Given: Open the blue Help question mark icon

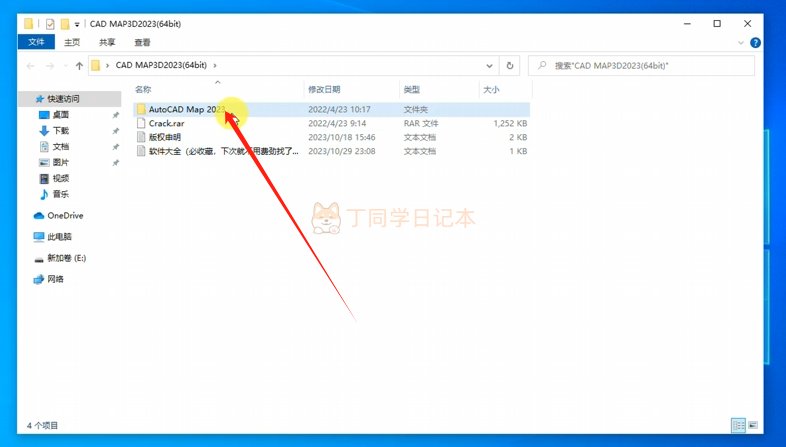Looking at the screenshot, I should pyautogui.click(x=755, y=43).
